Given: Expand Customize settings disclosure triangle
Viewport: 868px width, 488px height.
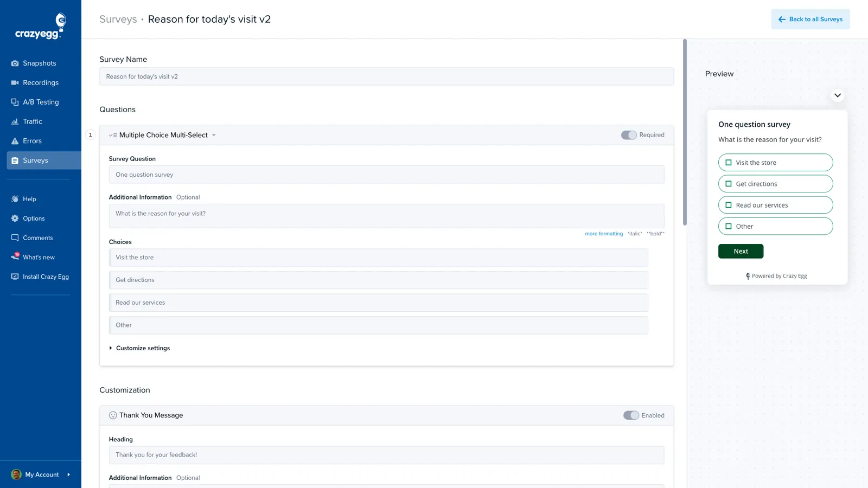Looking at the screenshot, I should (x=111, y=348).
